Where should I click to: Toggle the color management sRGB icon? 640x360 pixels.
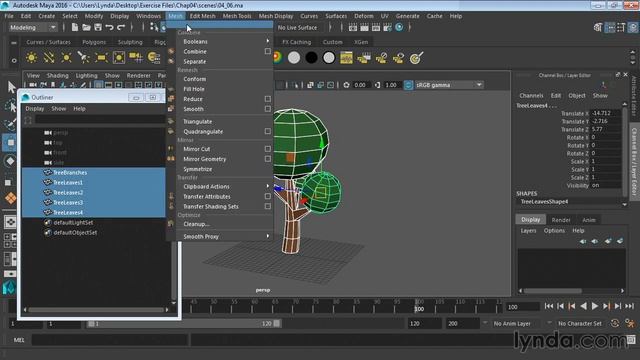pos(408,85)
